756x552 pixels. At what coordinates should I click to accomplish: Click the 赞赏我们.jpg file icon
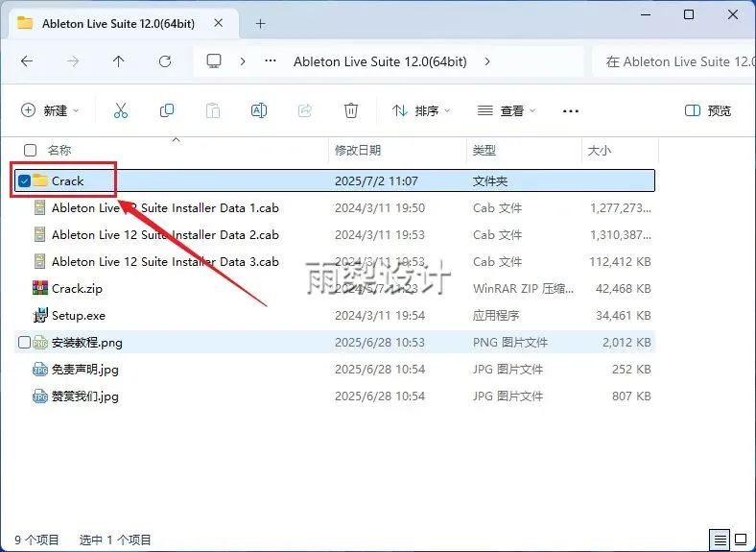point(40,396)
